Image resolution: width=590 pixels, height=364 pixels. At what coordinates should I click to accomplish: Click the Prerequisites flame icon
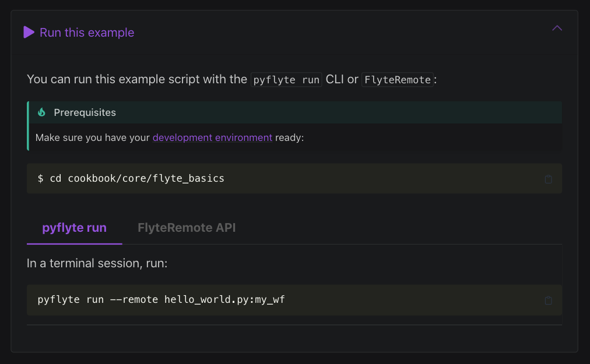(42, 112)
